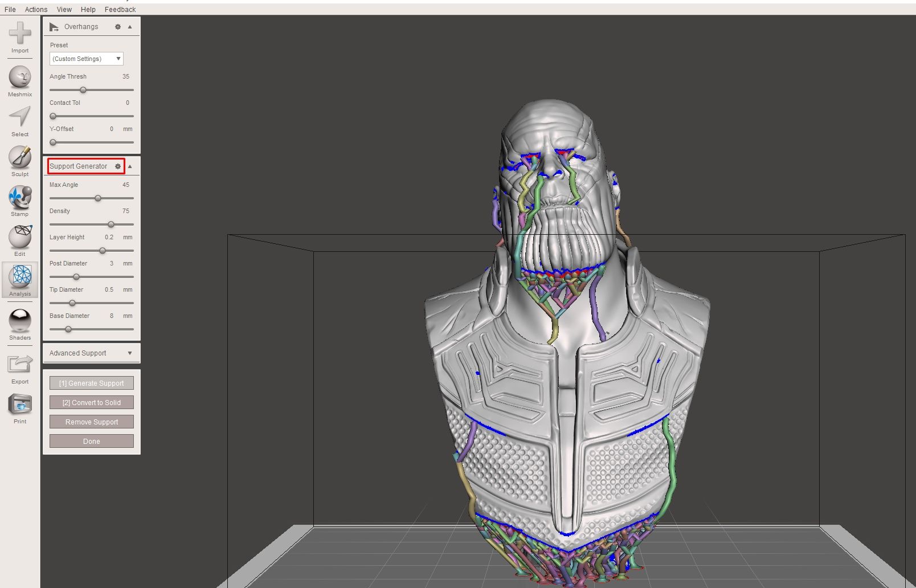Open the Feedback menu

click(x=120, y=9)
